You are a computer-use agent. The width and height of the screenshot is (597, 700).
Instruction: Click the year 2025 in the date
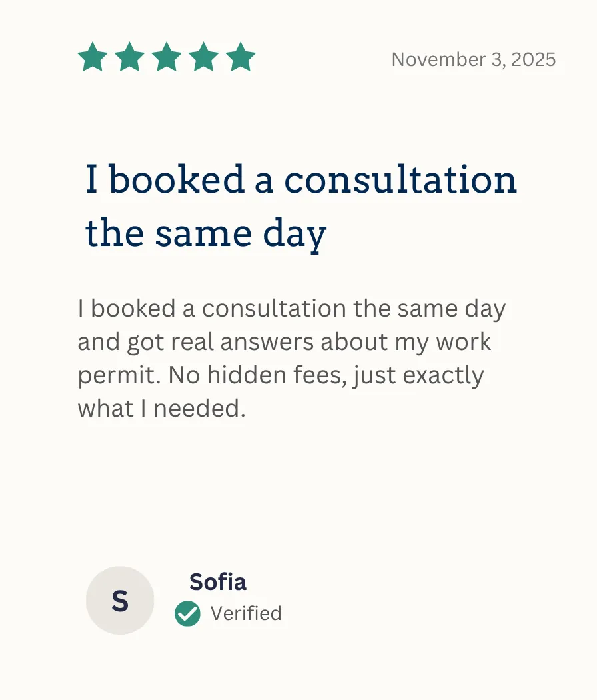click(534, 60)
